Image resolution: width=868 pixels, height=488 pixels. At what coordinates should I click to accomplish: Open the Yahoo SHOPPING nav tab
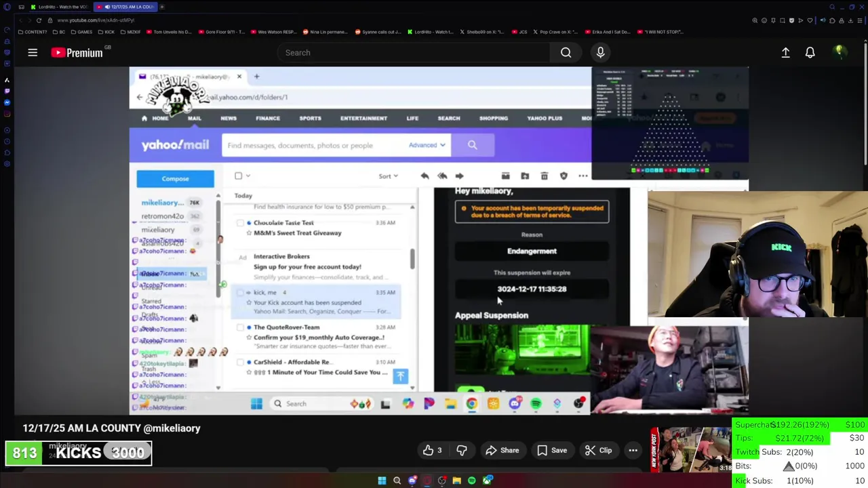494,118
